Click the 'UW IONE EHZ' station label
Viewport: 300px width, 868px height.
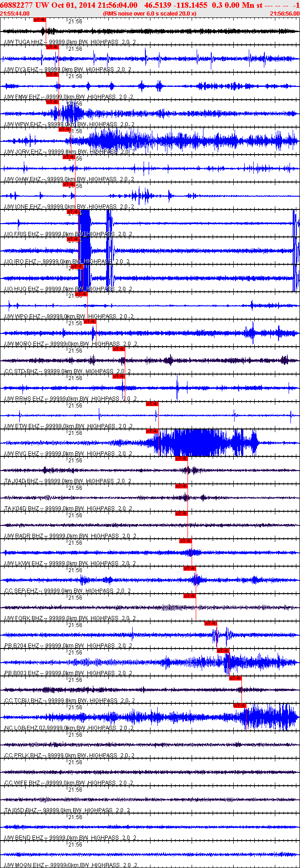[x=22, y=207]
